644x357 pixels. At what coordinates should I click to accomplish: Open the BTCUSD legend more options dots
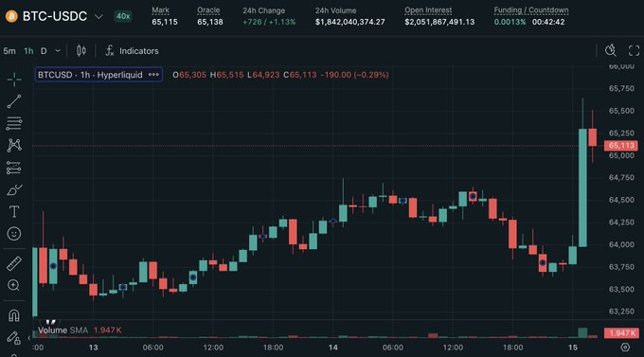153,75
